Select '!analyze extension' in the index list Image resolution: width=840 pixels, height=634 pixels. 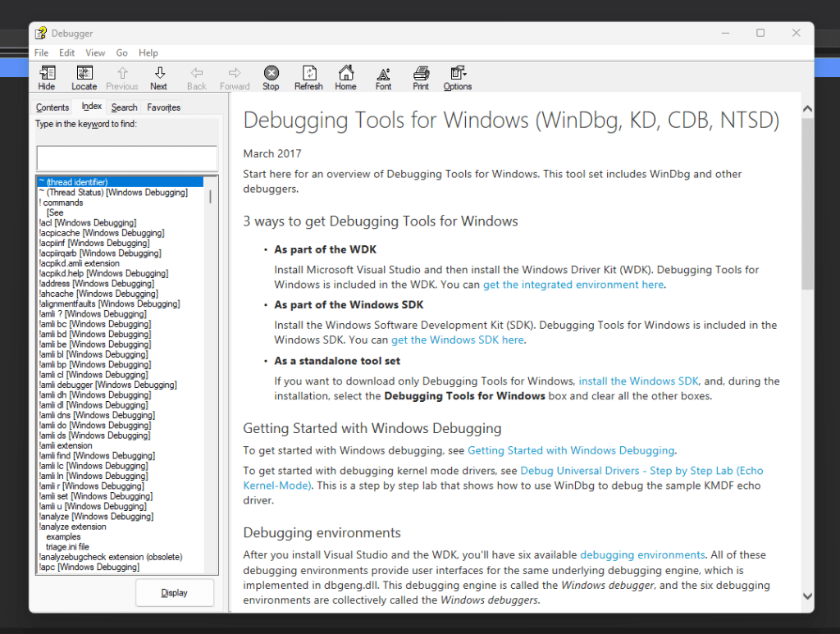tap(72, 527)
